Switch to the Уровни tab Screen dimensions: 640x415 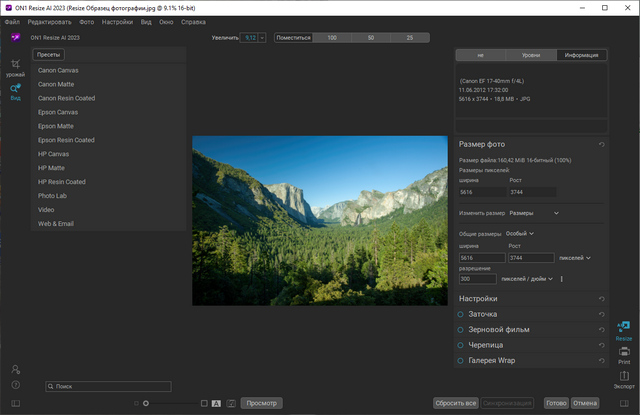(531, 55)
